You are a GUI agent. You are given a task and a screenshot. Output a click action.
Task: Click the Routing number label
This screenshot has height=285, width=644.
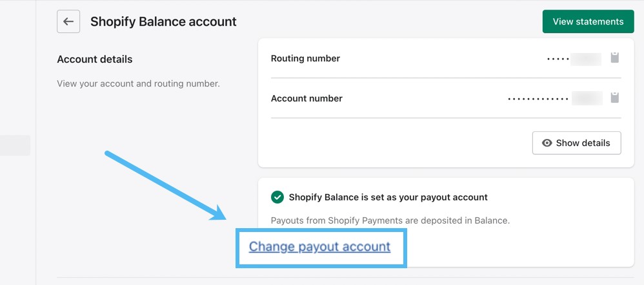click(x=305, y=58)
